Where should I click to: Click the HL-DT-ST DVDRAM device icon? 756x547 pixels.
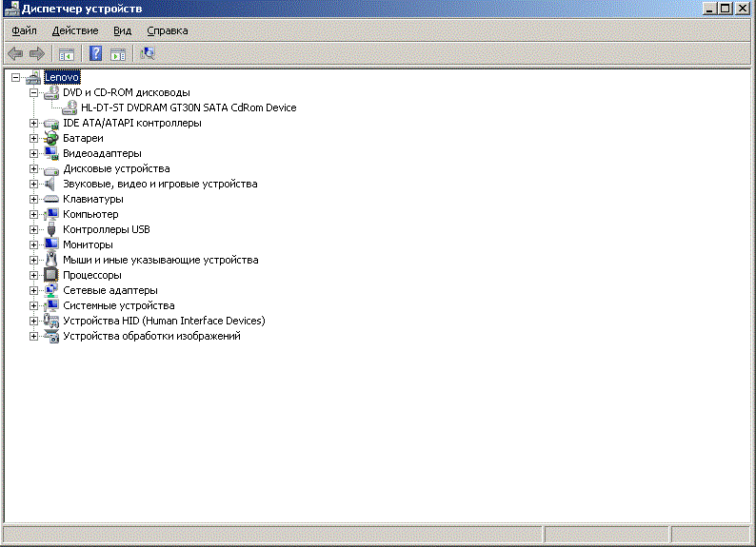coord(70,107)
